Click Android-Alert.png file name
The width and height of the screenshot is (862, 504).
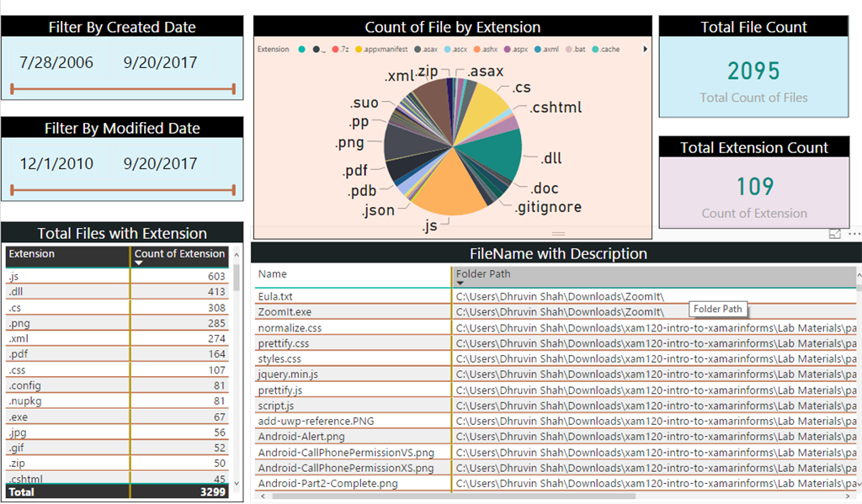click(x=301, y=437)
